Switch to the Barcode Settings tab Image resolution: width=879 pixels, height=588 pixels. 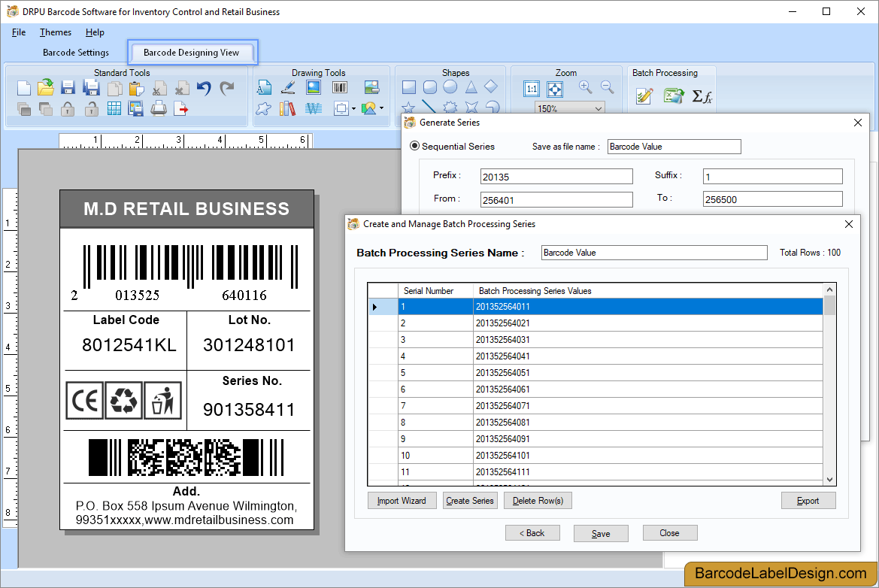(x=75, y=53)
